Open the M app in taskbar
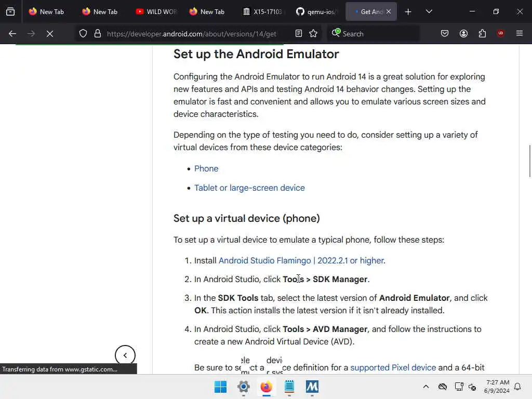Viewport: 532px width, 399px height. 312,387
